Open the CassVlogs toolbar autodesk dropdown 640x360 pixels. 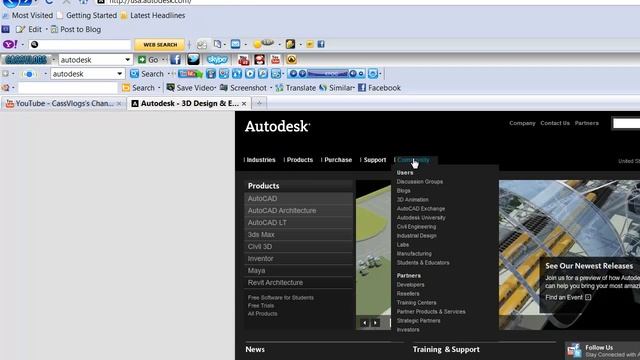click(127, 60)
